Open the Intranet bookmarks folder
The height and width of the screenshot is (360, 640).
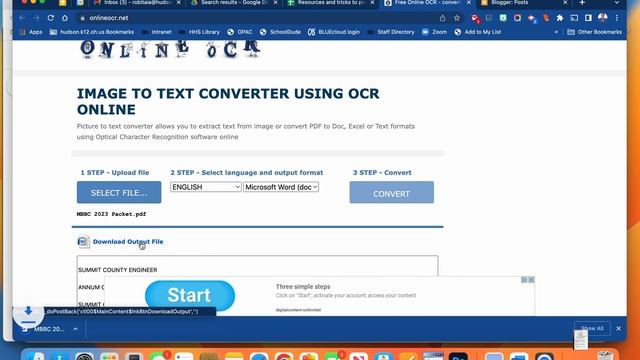[x=157, y=32]
